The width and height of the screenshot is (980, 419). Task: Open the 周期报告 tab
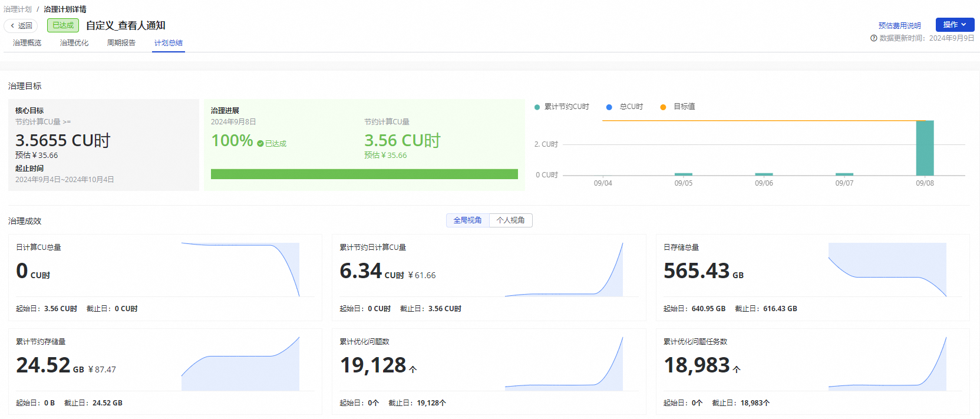tap(121, 43)
